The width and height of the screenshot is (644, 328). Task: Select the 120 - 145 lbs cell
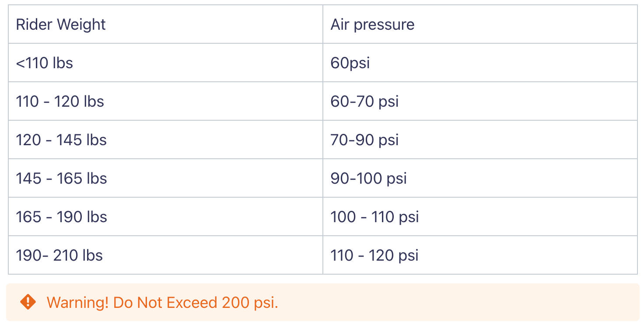point(61,140)
